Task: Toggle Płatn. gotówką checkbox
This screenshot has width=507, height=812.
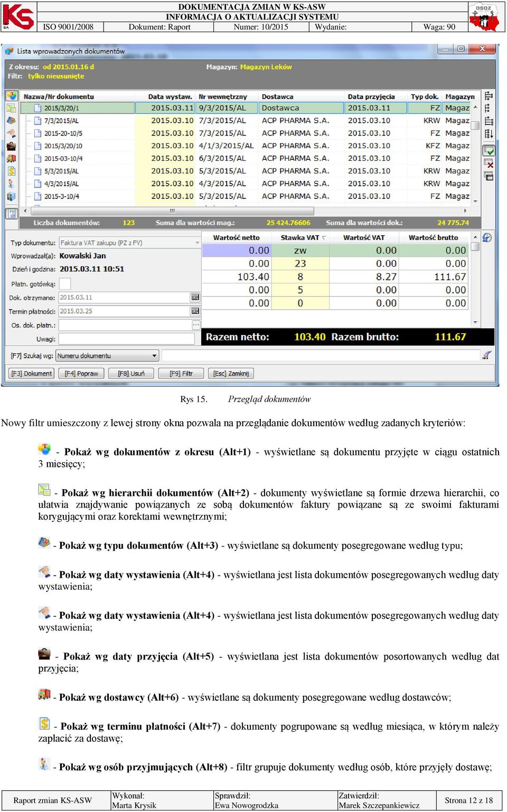Action: [x=64, y=284]
